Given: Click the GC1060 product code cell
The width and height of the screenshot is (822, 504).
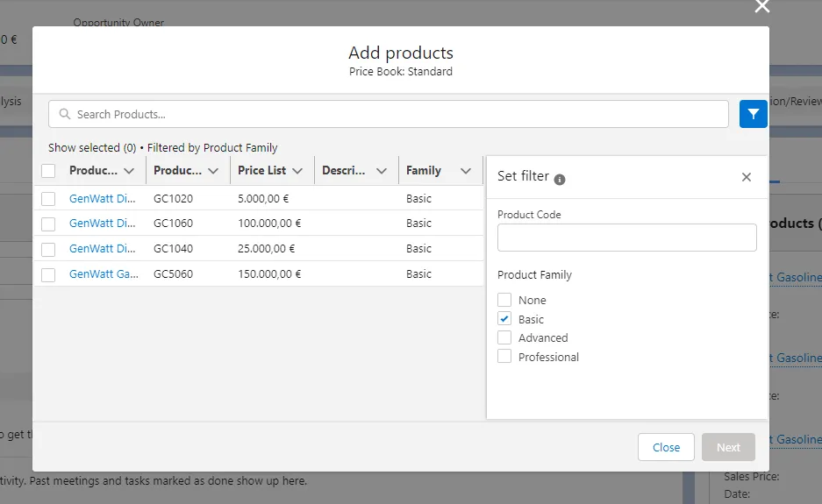Looking at the screenshot, I should tap(173, 224).
